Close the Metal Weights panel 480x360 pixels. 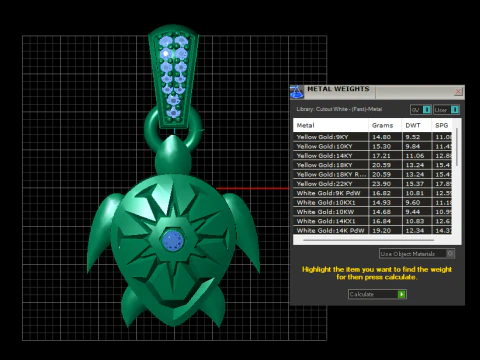[458, 91]
